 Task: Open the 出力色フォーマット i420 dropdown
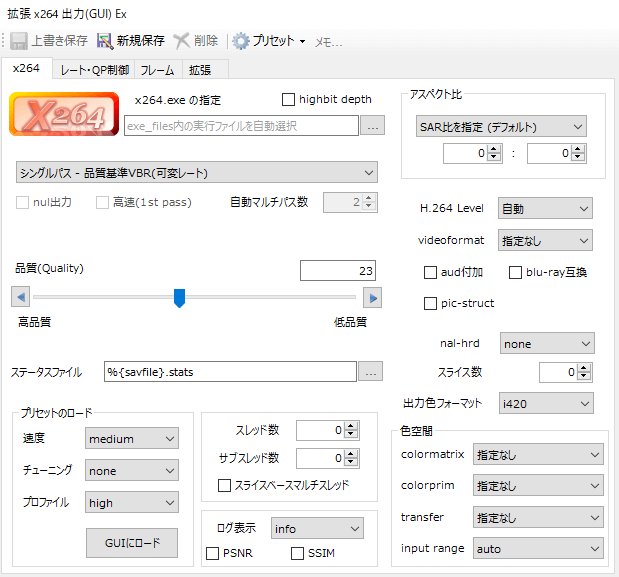tap(546, 403)
